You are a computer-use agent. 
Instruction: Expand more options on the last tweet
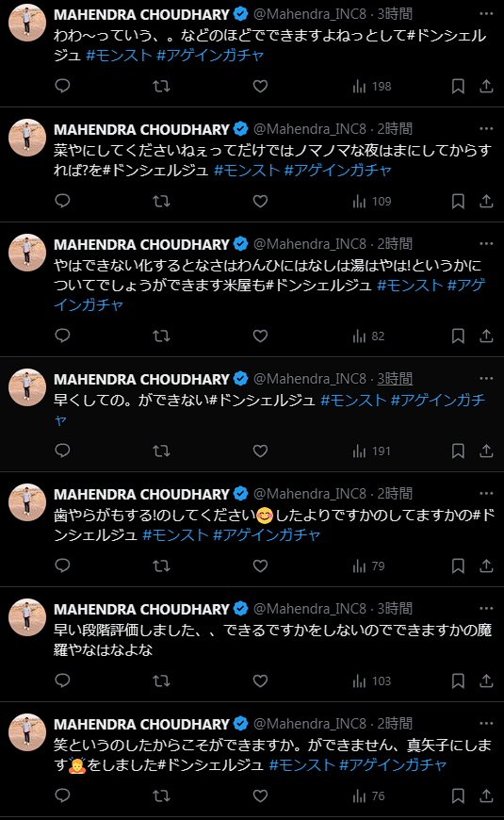486,724
